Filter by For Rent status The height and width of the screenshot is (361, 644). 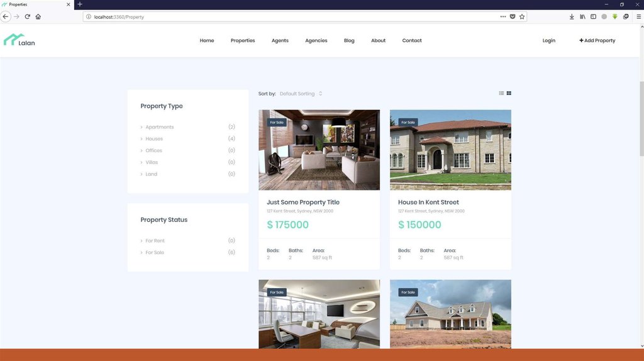[155, 241]
